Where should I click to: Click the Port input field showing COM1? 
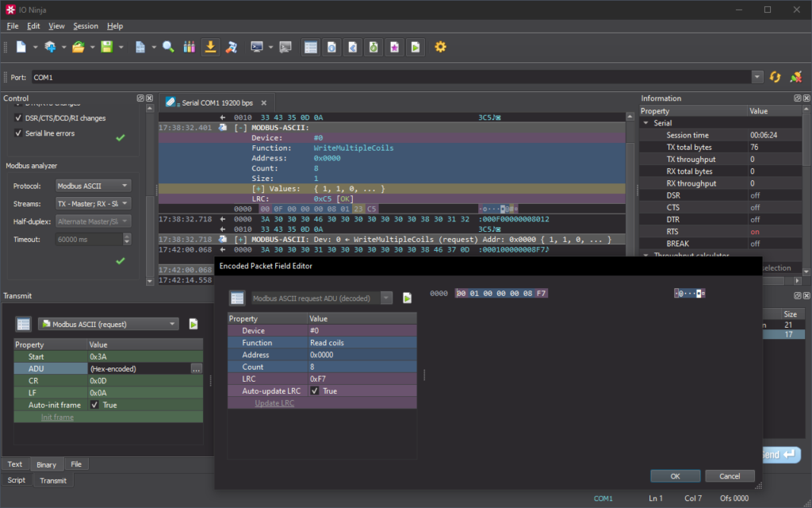[389, 77]
